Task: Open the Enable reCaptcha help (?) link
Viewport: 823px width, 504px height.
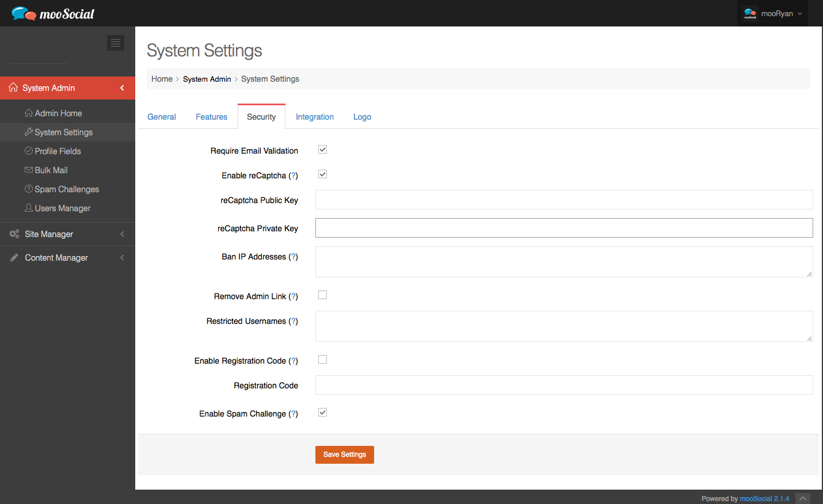Action: (x=294, y=175)
